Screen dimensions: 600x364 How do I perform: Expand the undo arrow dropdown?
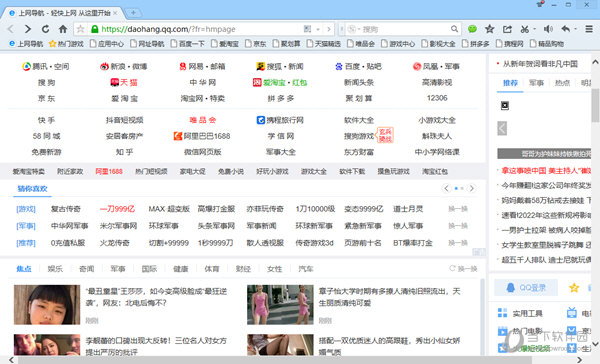coord(575,29)
